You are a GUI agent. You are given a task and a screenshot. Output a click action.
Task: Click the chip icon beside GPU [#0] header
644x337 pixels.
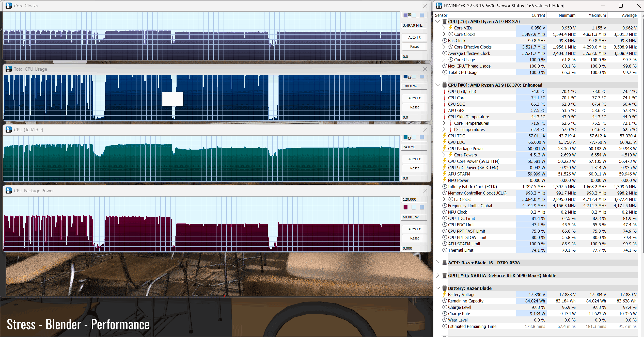point(445,276)
